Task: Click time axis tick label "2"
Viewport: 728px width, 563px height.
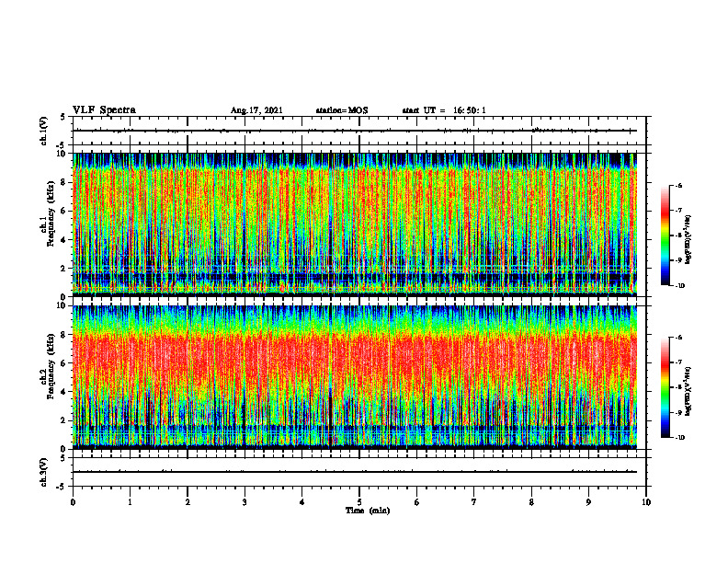Action: pyautogui.click(x=188, y=502)
